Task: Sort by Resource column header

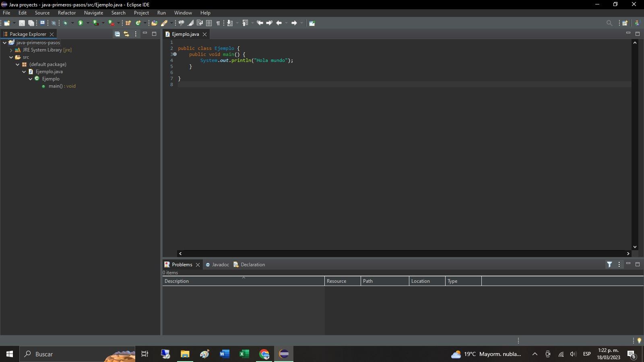Action: pos(343,281)
